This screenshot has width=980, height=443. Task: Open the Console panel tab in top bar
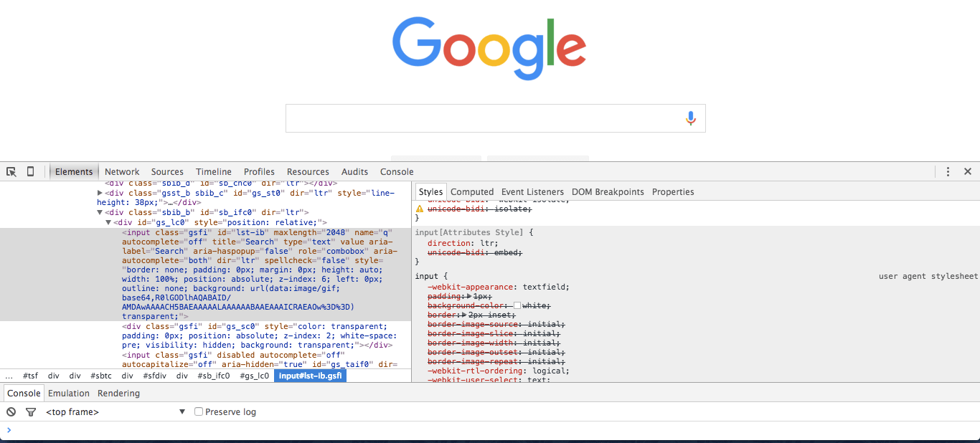(x=397, y=172)
